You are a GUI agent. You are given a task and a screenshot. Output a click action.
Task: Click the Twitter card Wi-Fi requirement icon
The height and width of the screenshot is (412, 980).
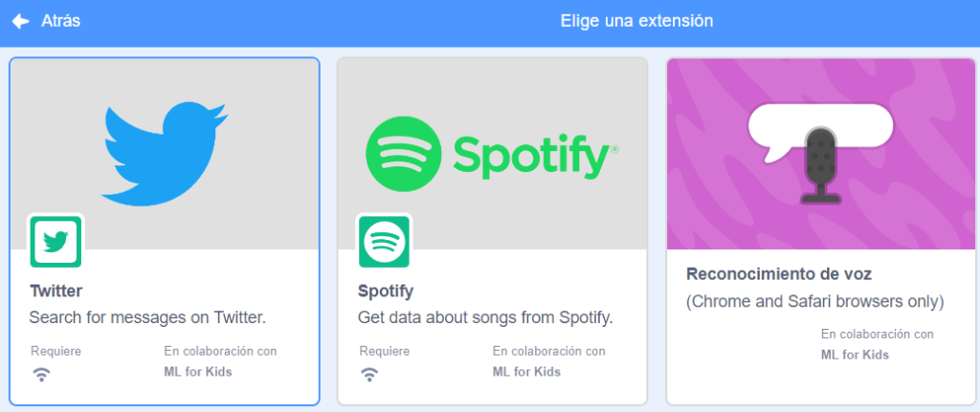click(41, 375)
